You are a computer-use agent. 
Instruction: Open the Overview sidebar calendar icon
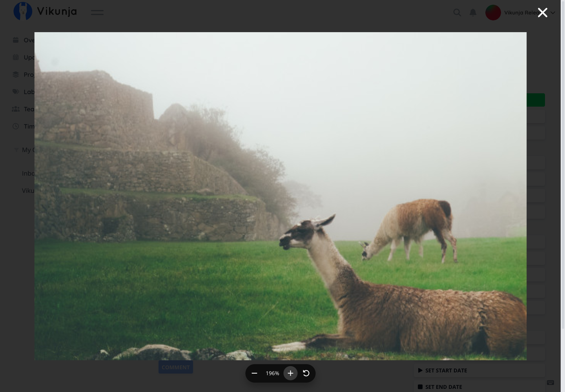point(16,40)
